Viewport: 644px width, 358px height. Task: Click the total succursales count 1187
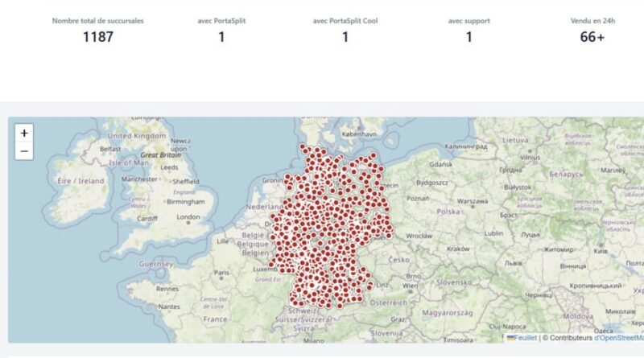(x=97, y=37)
